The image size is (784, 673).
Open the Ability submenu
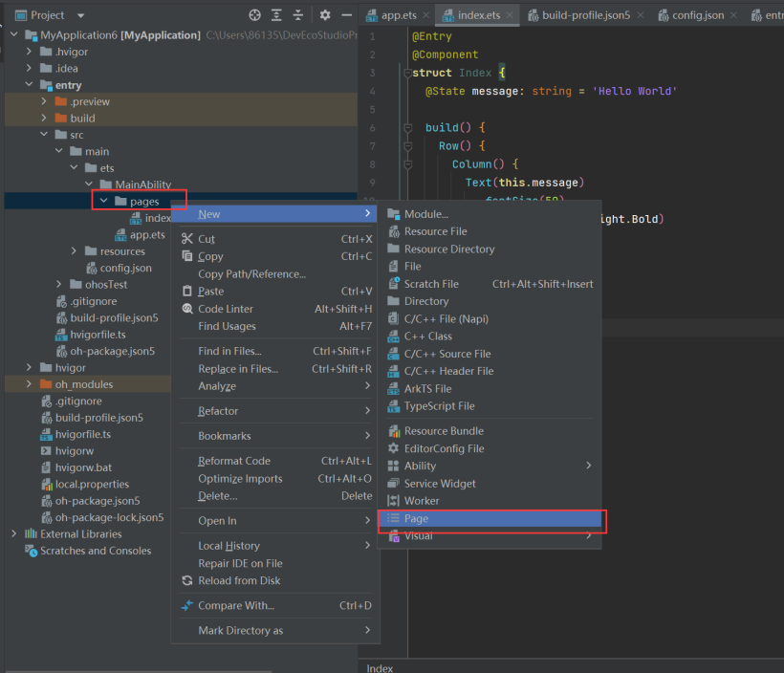click(x=490, y=466)
